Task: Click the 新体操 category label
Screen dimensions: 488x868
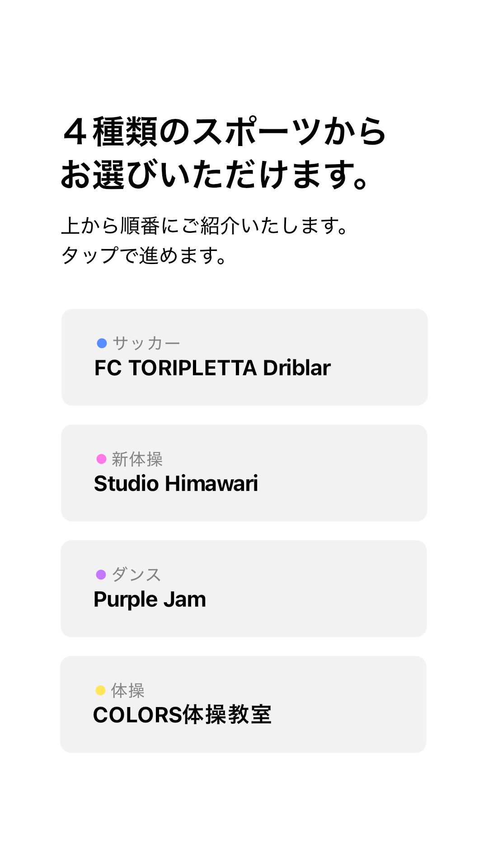Action: pyautogui.click(x=137, y=459)
